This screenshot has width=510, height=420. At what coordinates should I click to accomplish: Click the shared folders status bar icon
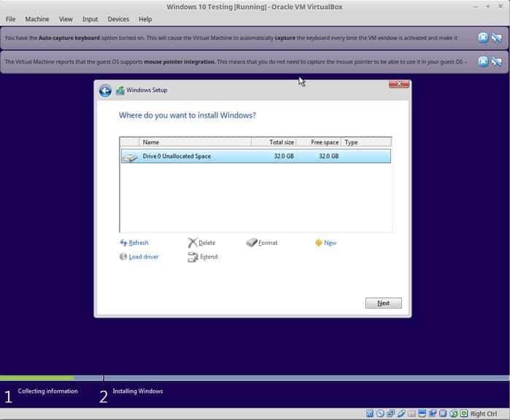(x=412, y=413)
